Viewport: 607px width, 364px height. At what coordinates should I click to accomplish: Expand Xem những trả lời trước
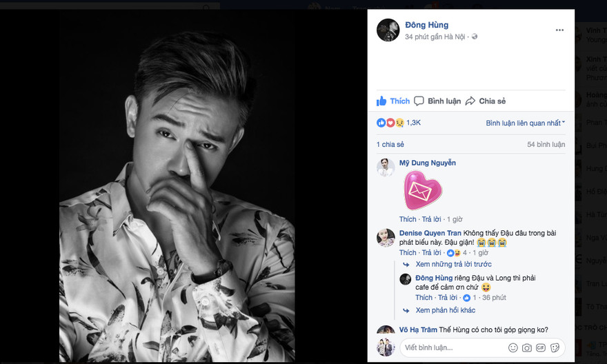[453, 264]
